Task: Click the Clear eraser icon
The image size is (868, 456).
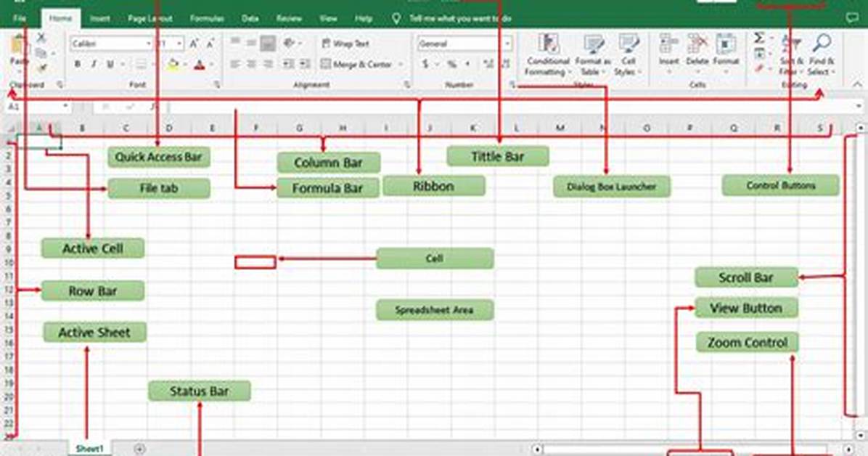Action: coord(759,68)
